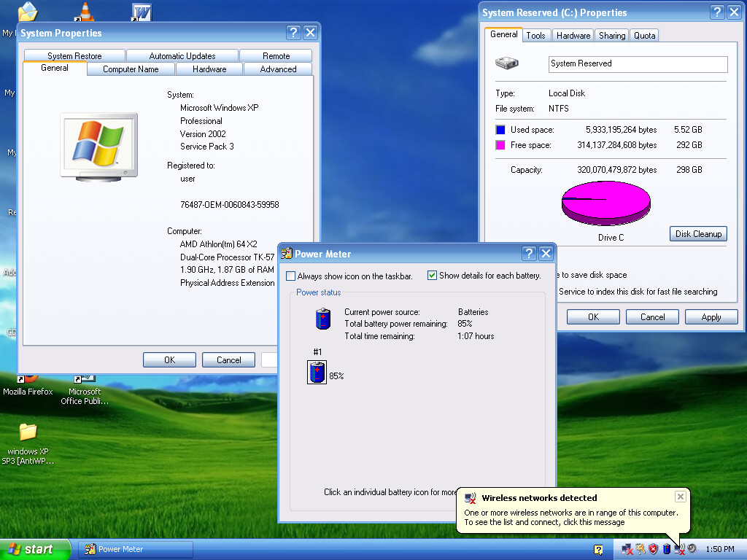Click the help question button in Power Meter
The height and width of the screenshot is (560, 747).
[529, 253]
